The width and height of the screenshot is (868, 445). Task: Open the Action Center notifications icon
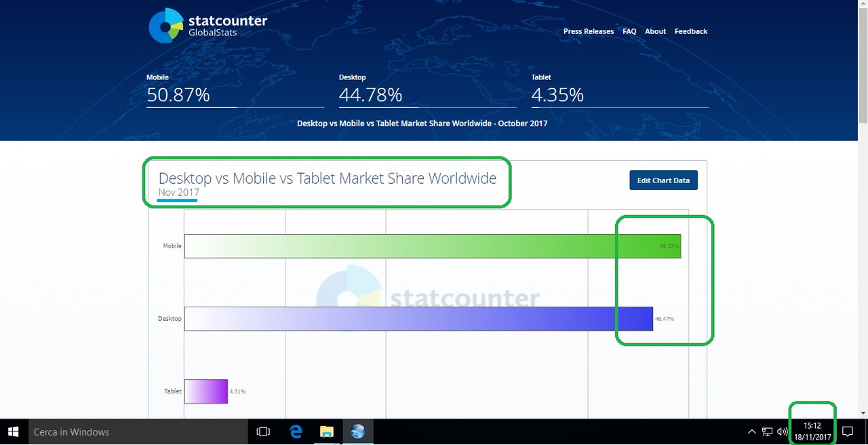click(847, 431)
